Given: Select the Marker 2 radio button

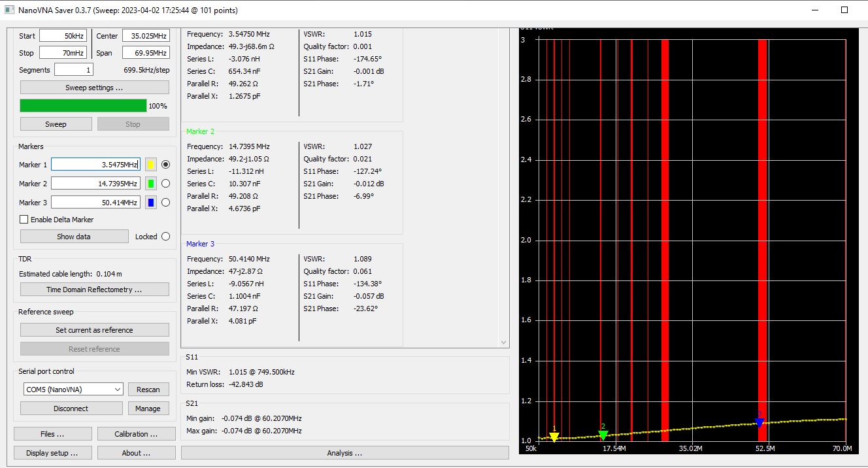Looking at the screenshot, I should click(x=165, y=184).
